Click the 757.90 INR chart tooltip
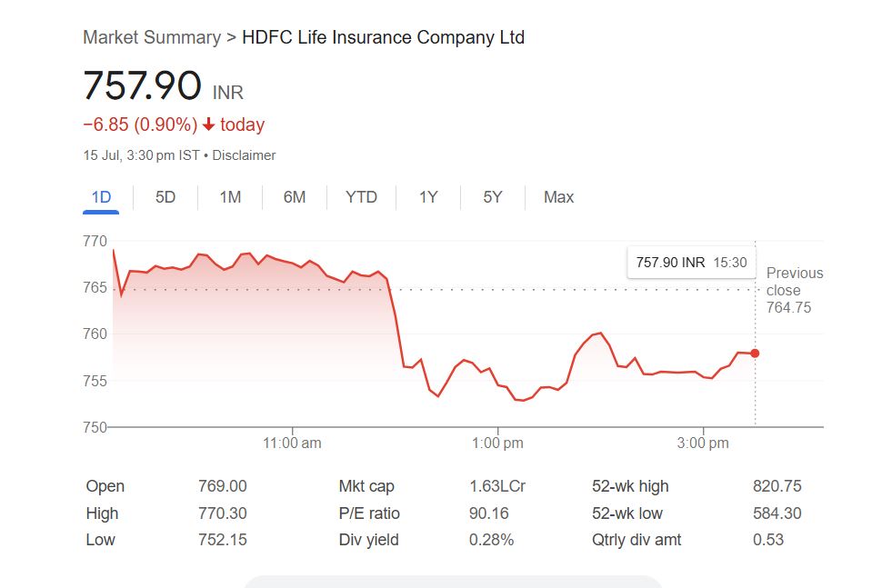 click(690, 263)
